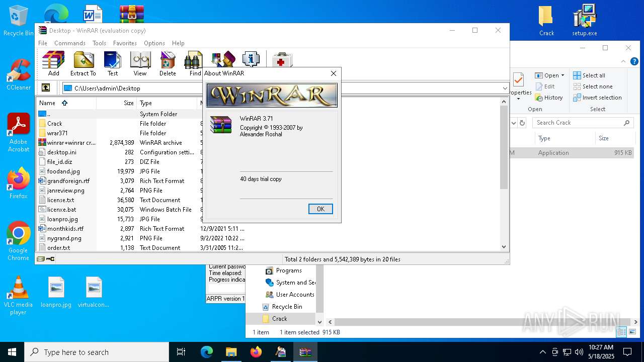
Task: Click the key password icon in WinRAR status bar
Action: 50,259
